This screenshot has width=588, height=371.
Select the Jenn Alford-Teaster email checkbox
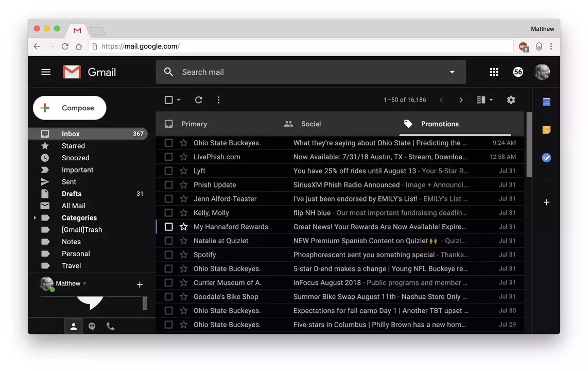pyautogui.click(x=169, y=199)
